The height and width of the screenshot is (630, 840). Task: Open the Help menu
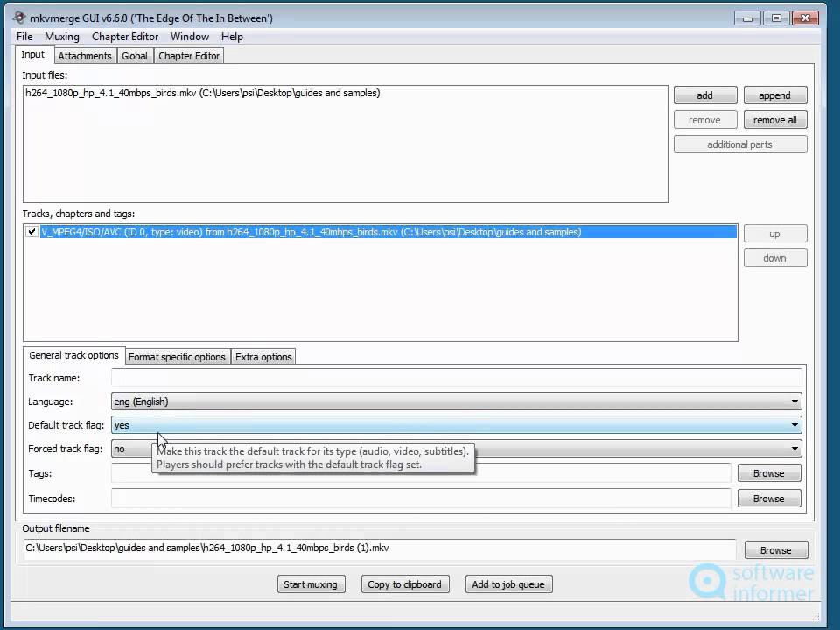(232, 37)
